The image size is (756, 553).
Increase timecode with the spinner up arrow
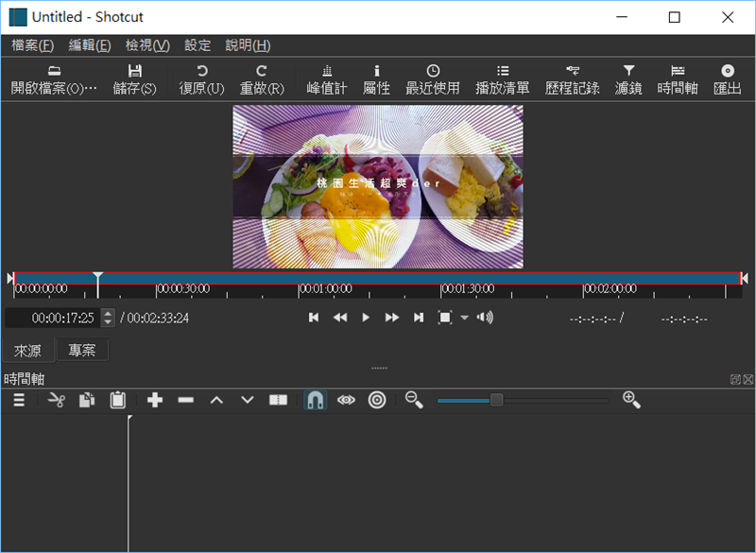click(108, 313)
